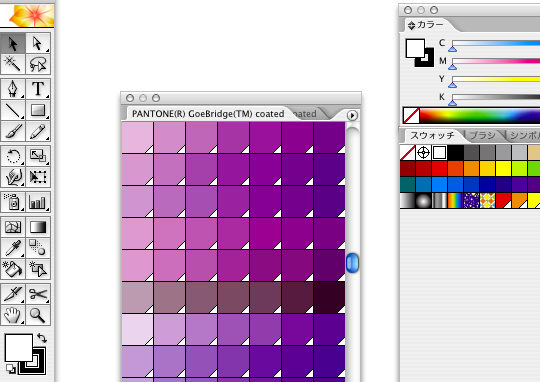Select the Scissors tool
The height and width of the screenshot is (382, 540).
tap(38, 294)
